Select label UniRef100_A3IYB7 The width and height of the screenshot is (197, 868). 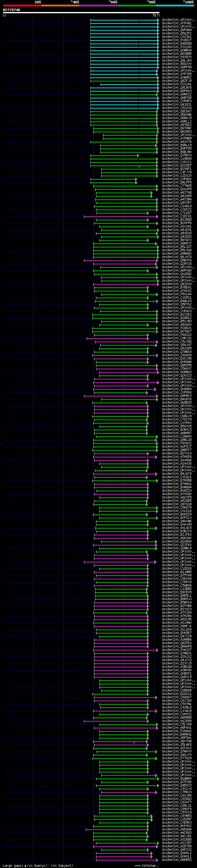(176, 843)
